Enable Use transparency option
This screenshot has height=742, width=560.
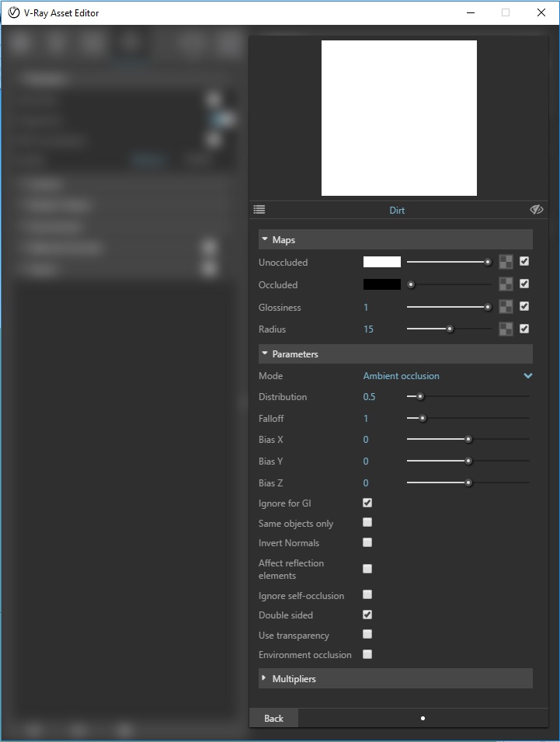tap(367, 635)
